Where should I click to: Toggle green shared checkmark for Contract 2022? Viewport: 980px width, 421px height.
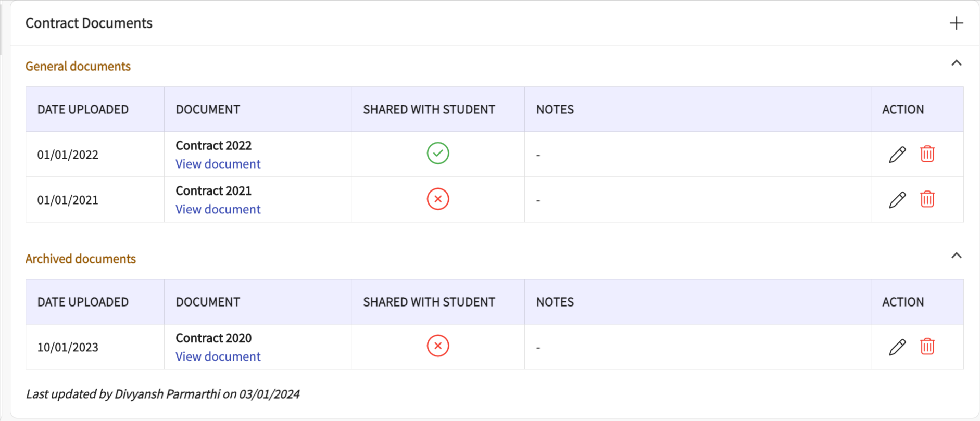(438, 154)
